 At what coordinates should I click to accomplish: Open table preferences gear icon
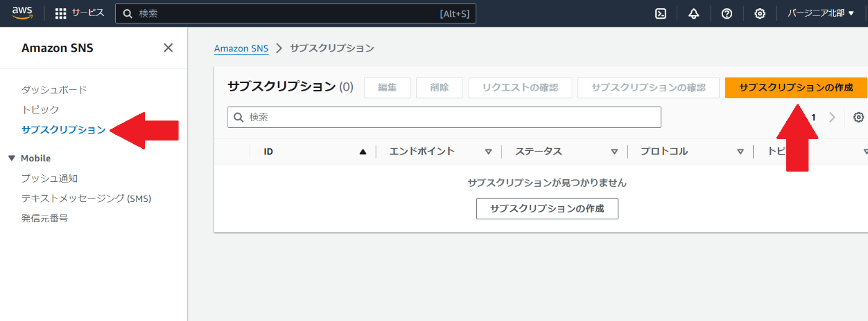859,117
